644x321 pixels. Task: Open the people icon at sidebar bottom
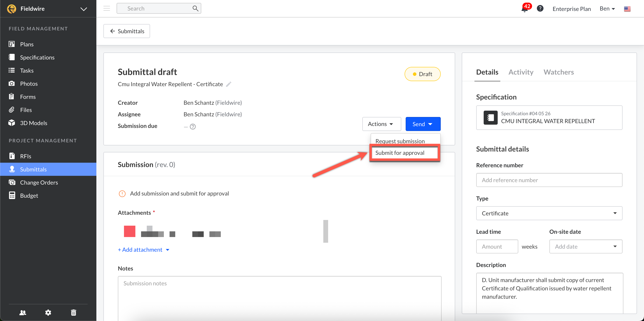click(x=23, y=312)
